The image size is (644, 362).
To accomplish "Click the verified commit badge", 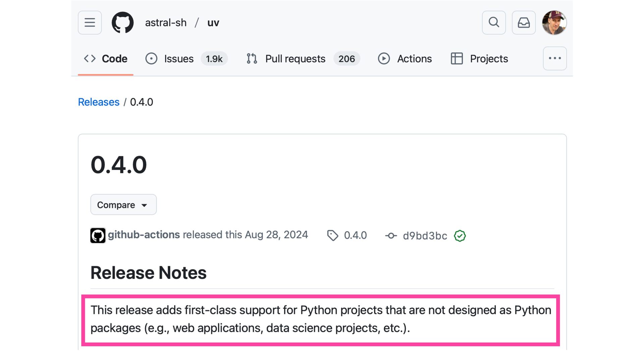I will tap(460, 236).
